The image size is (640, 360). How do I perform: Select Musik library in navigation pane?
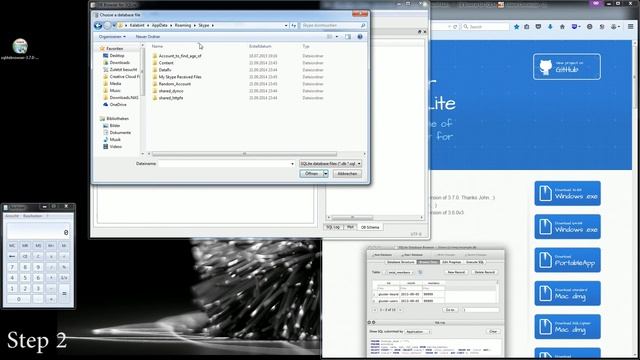point(115,140)
